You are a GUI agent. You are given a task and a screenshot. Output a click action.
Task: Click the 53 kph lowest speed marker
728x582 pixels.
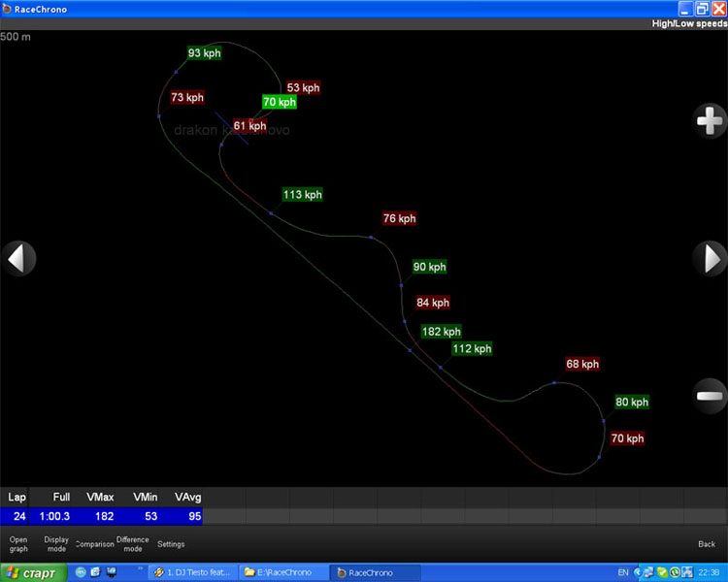coord(303,88)
